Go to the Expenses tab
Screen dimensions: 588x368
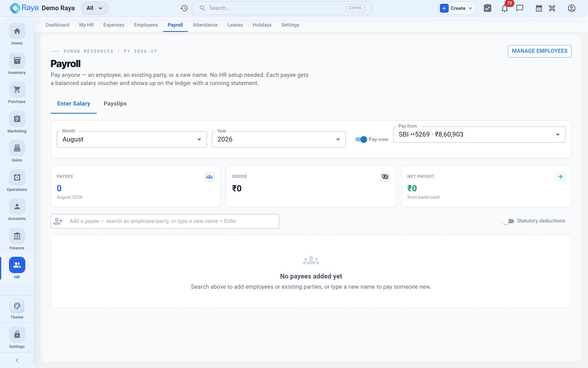pos(114,25)
